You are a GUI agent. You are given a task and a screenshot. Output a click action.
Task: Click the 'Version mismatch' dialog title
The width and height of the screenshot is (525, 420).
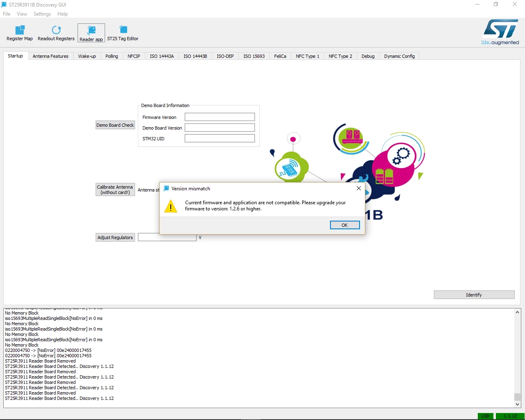[191, 189]
